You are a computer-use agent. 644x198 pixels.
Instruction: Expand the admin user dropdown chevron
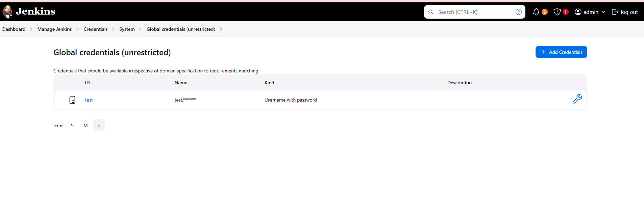[603, 12]
